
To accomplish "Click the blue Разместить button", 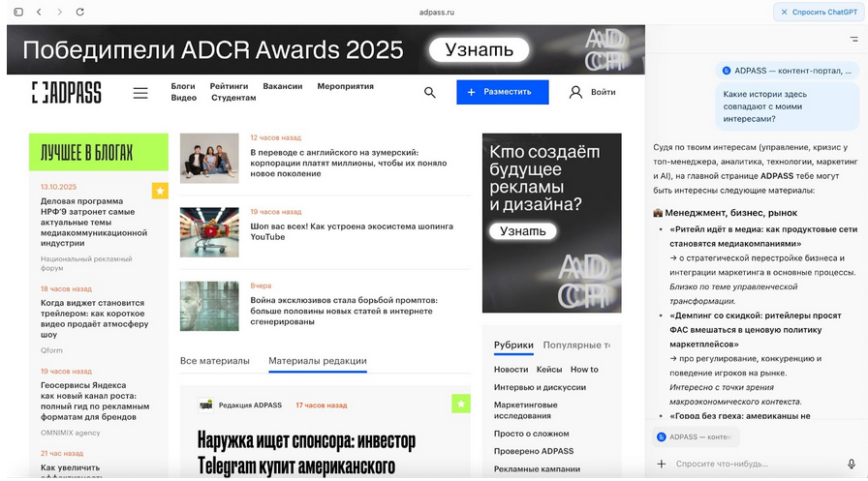I will [x=502, y=92].
